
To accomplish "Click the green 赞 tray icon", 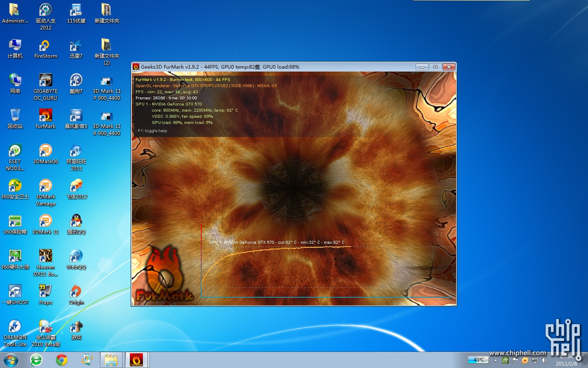I will 506,360.
